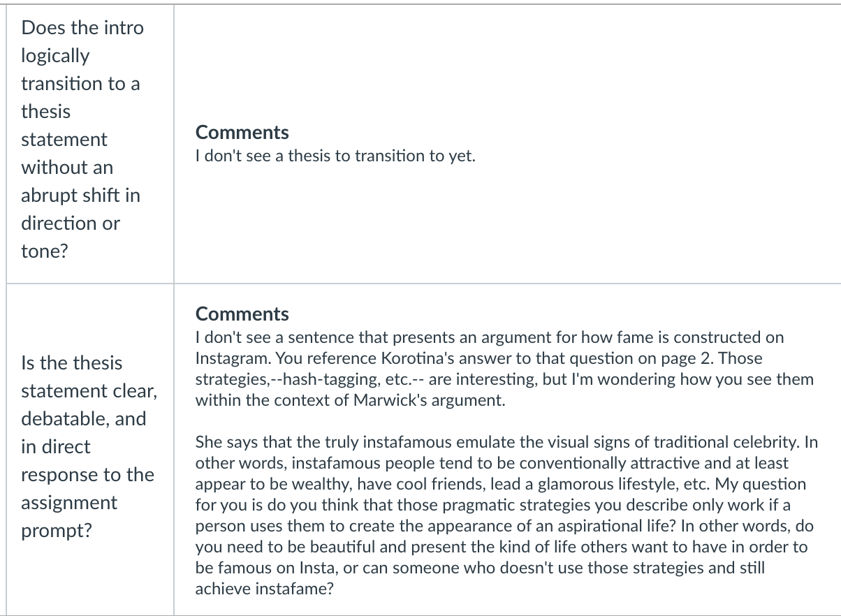The width and height of the screenshot is (841, 616).
Task: Click the thesis statement criterion text
Action: coord(89,446)
